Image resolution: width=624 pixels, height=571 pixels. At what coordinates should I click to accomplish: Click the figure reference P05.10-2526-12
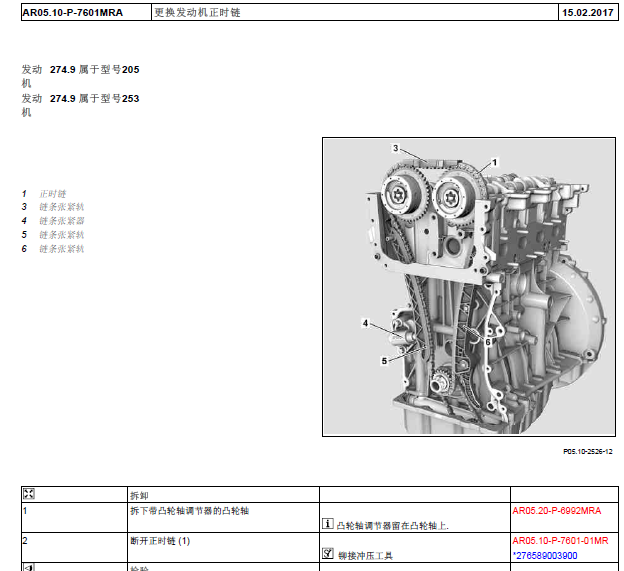click(x=587, y=451)
